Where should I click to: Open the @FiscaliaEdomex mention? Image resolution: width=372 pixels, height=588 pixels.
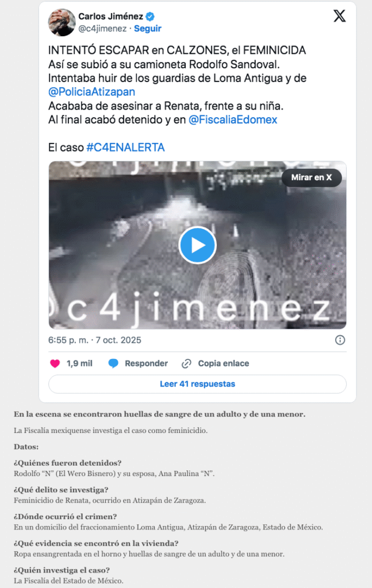click(233, 119)
